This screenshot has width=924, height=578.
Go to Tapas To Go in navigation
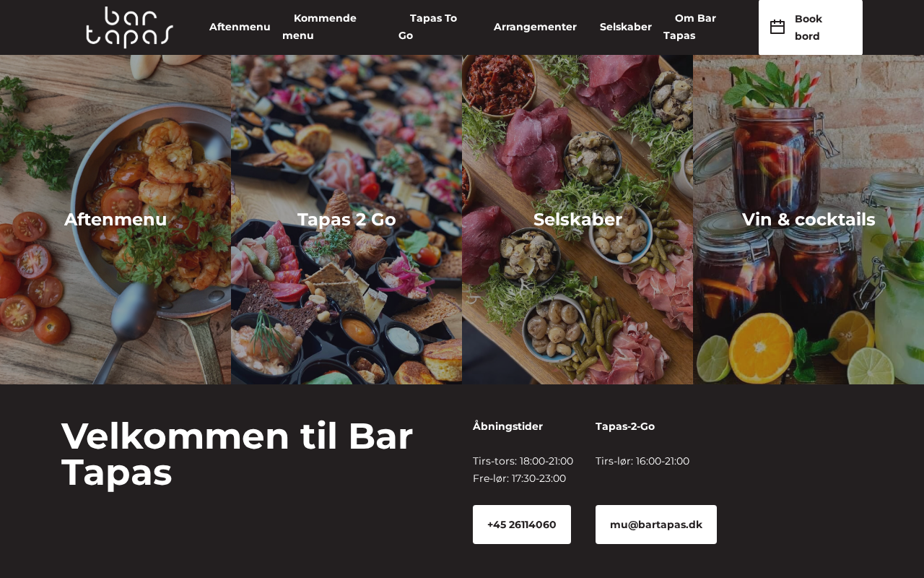(x=427, y=27)
